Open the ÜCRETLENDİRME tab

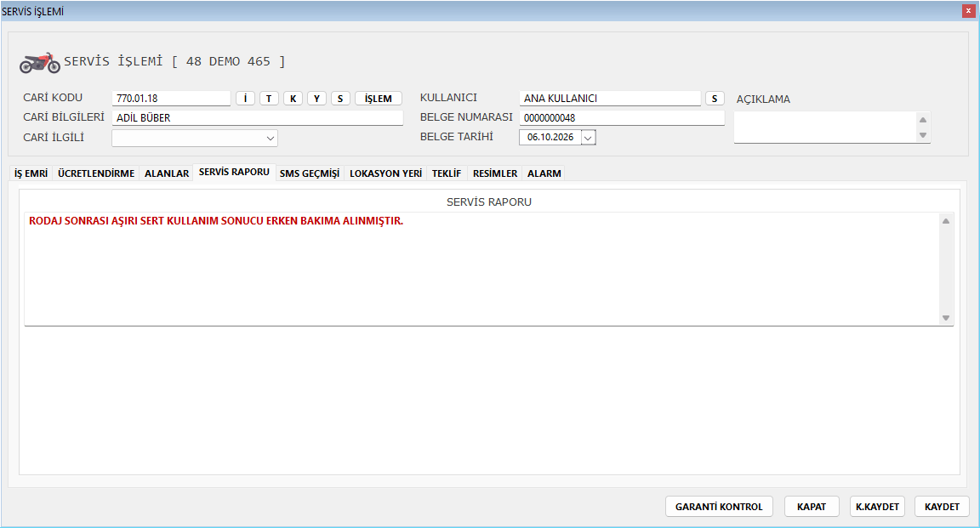[x=96, y=173]
